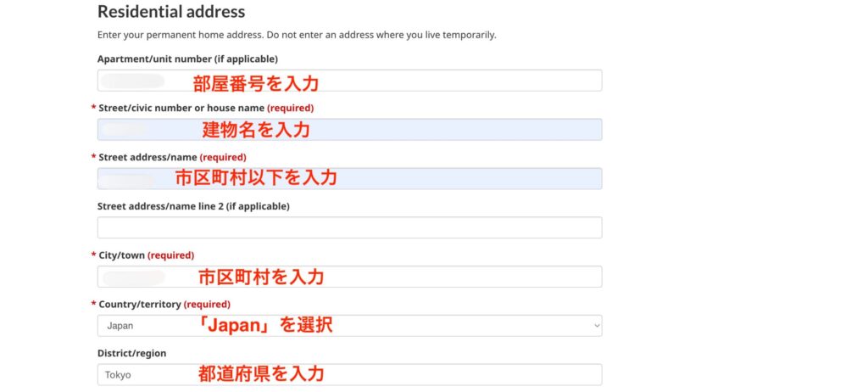
Task: Click the "District/region" label
Action: click(x=132, y=353)
